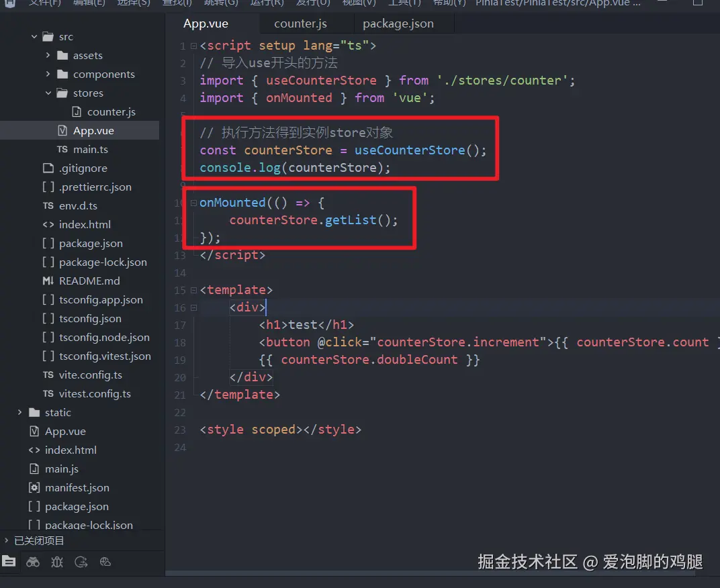Click the src folder icon
Screen dimensions: 720x588
pos(48,37)
